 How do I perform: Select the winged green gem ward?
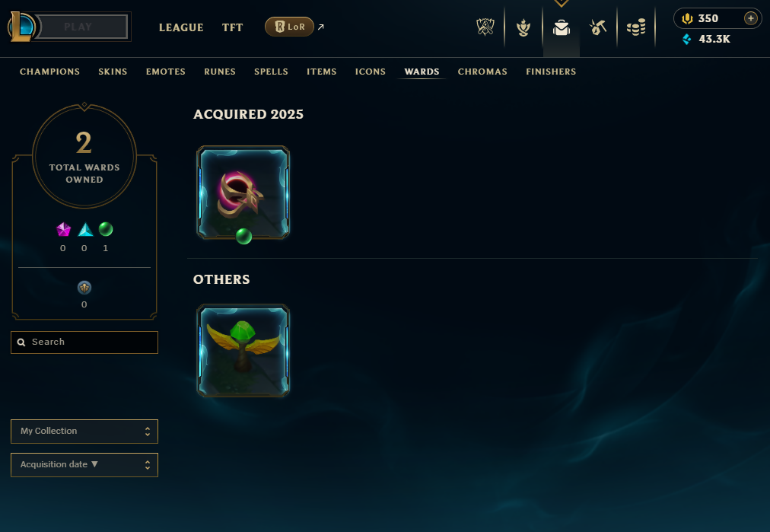coord(243,351)
